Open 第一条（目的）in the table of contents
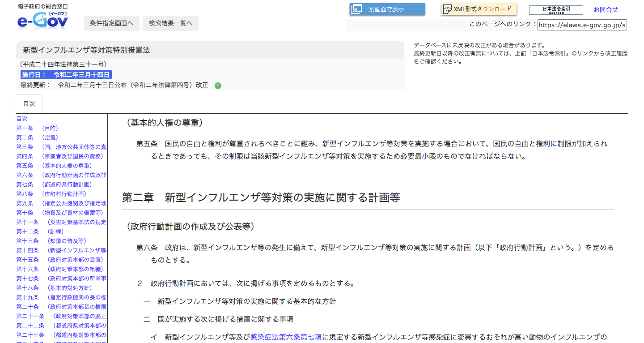644x343 pixels. 38,128
